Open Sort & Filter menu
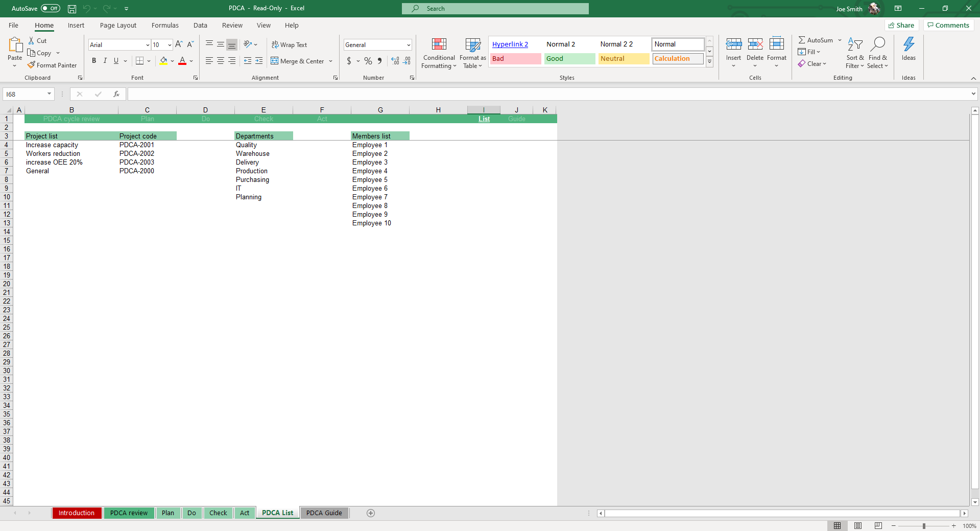This screenshot has width=980, height=531. 855,53
